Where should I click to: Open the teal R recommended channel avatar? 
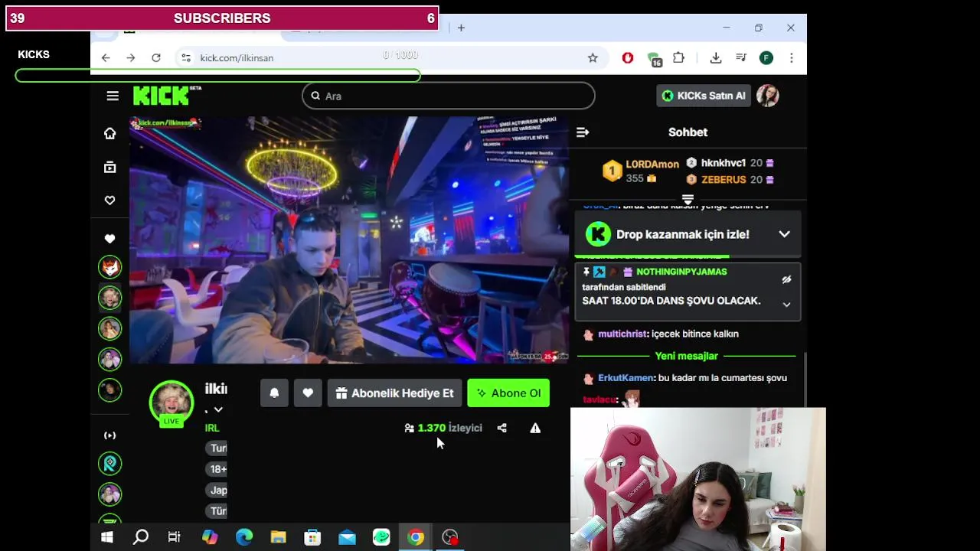110,464
